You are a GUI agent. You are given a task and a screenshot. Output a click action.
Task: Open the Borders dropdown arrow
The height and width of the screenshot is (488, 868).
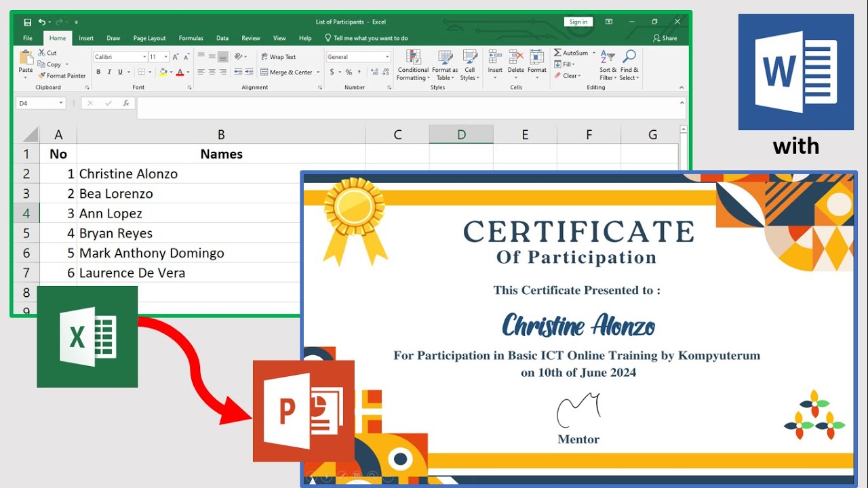pyautogui.click(x=151, y=72)
